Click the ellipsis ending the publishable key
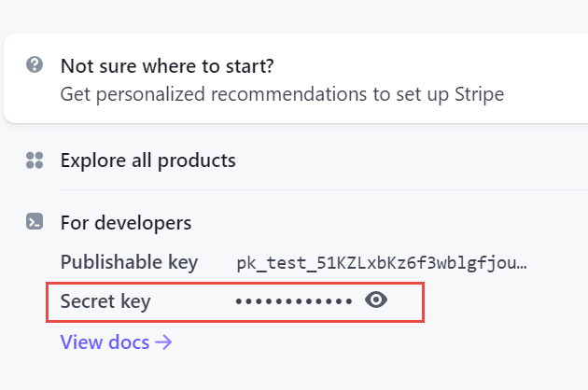The image size is (588, 390). click(x=521, y=268)
